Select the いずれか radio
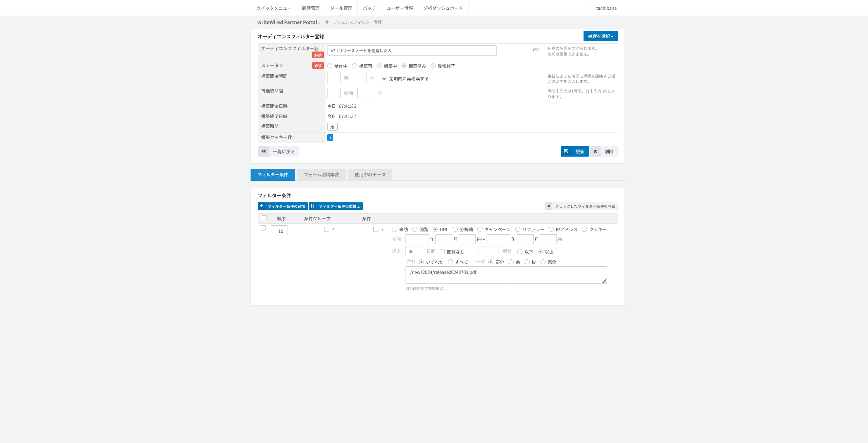This screenshot has height=443, width=868. (x=421, y=262)
